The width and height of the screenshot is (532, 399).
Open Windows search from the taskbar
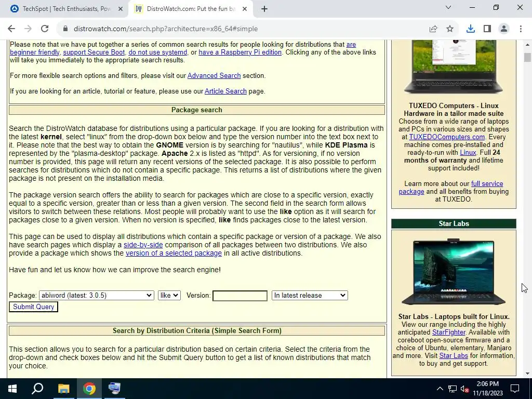coord(37,389)
